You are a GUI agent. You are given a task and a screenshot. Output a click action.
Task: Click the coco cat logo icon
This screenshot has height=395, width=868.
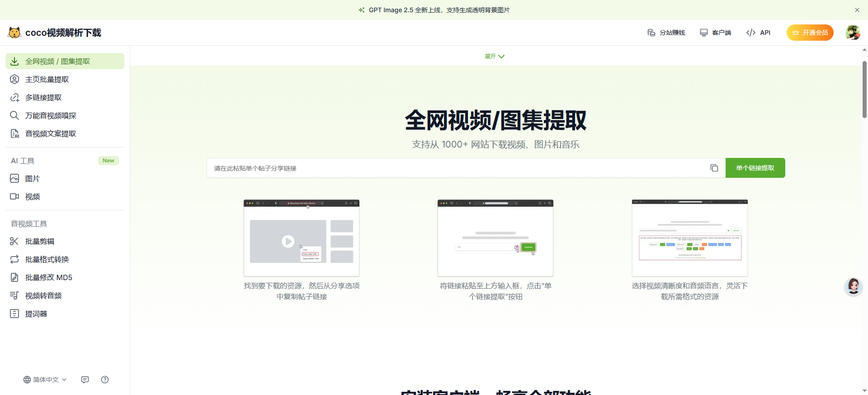click(x=14, y=33)
